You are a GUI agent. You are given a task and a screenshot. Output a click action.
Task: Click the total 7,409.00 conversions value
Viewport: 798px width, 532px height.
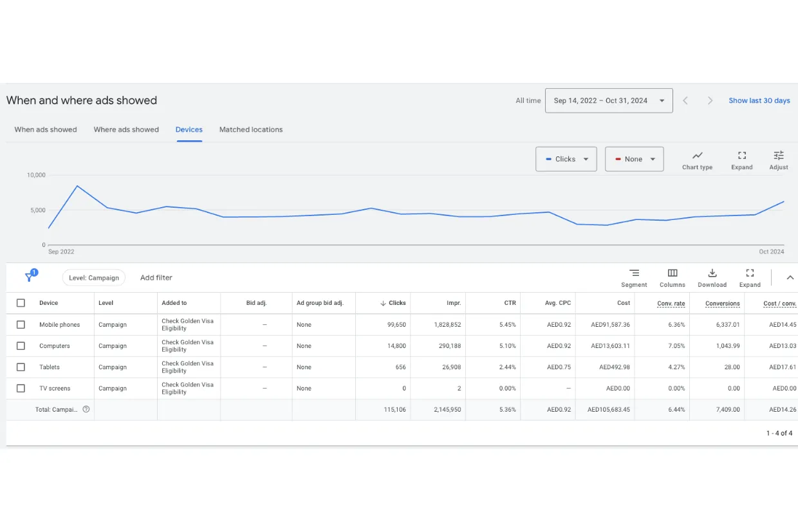click(727, 409)
